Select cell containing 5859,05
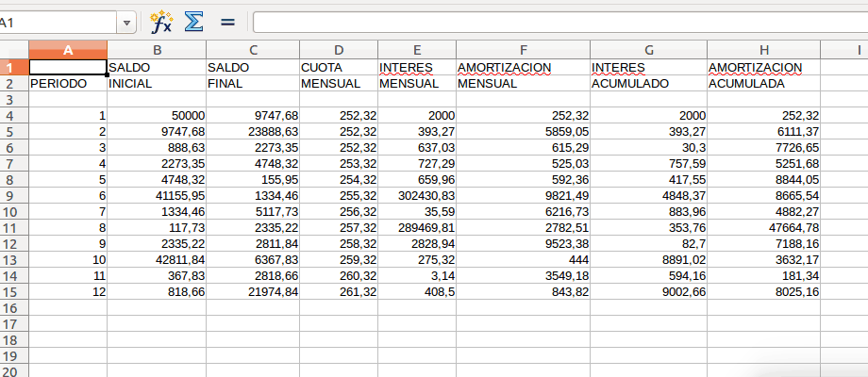 [523, 132]
